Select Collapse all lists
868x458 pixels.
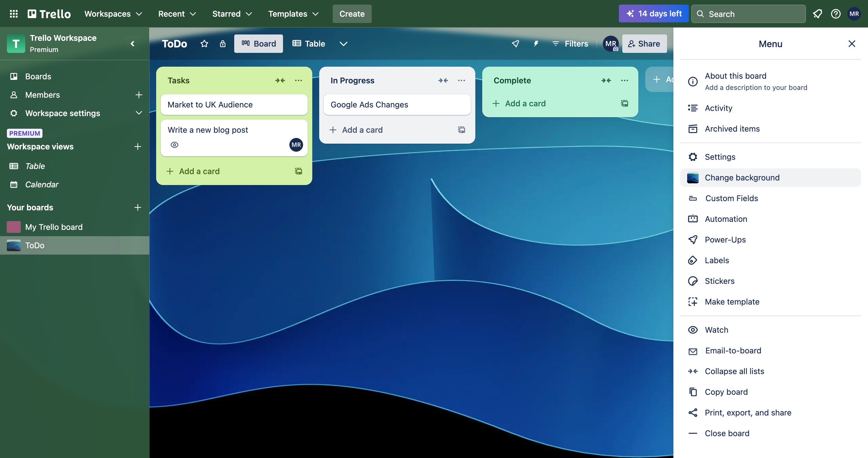(770, 371)
